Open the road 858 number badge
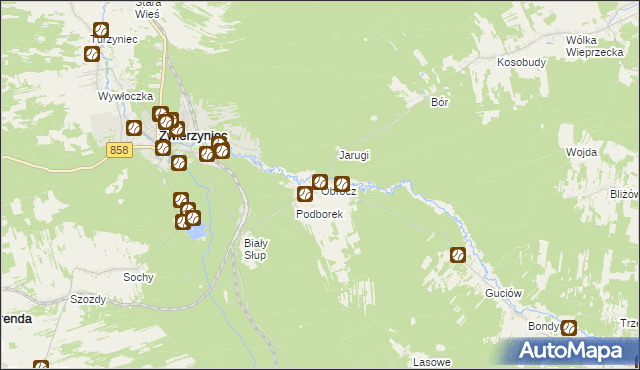 119,150
